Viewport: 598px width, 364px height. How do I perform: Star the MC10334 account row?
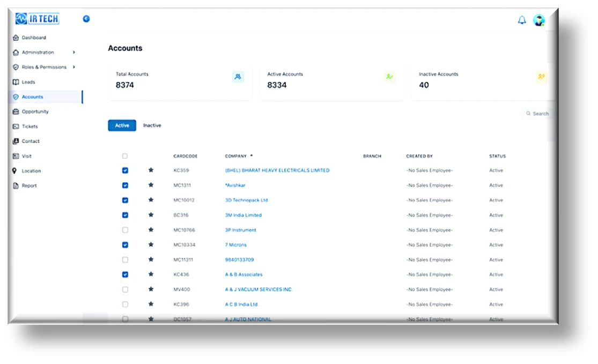click(151, 244)
